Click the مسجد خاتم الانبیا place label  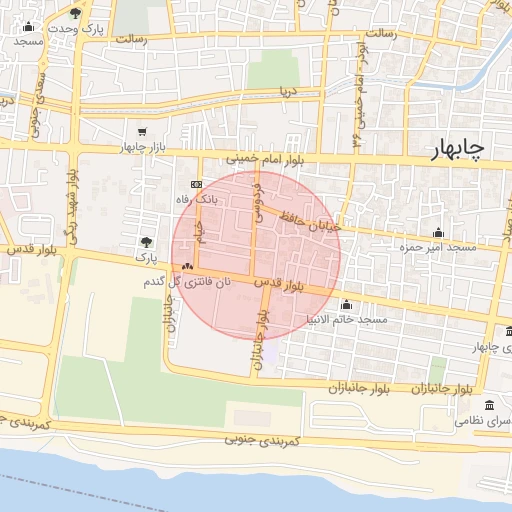tap(347, 320)
